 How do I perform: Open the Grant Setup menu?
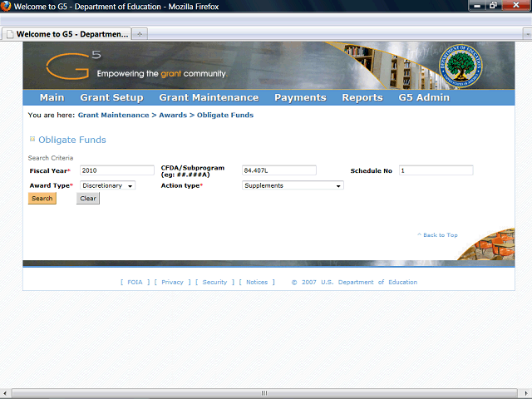[x=111, y=98]
